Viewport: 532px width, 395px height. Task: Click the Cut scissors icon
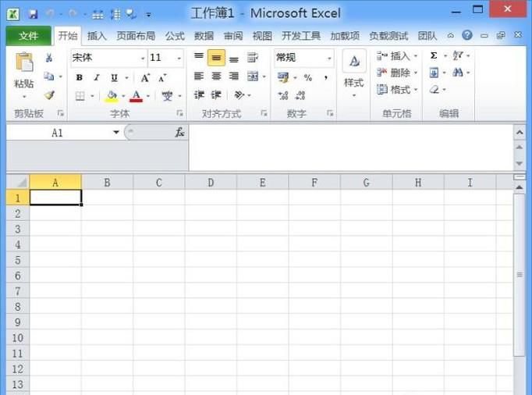[49, 58]
